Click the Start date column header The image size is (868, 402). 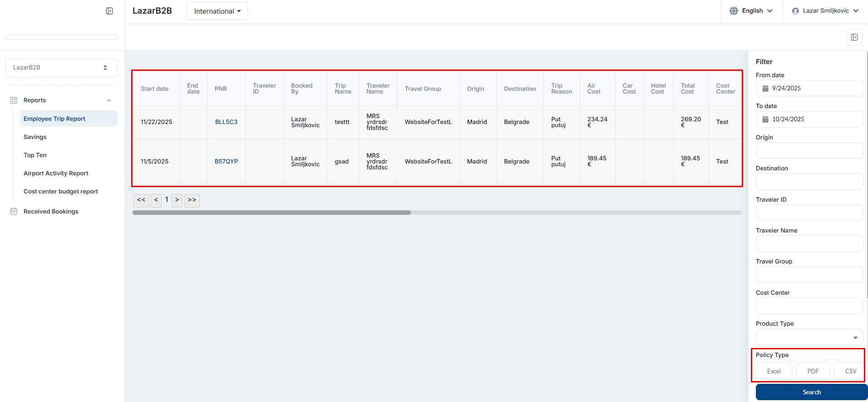point(154,89)
